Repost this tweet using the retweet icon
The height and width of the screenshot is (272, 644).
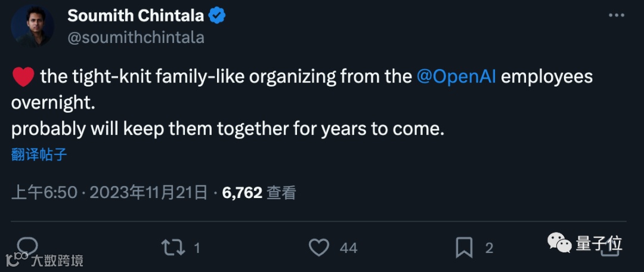tap(174, 248)
